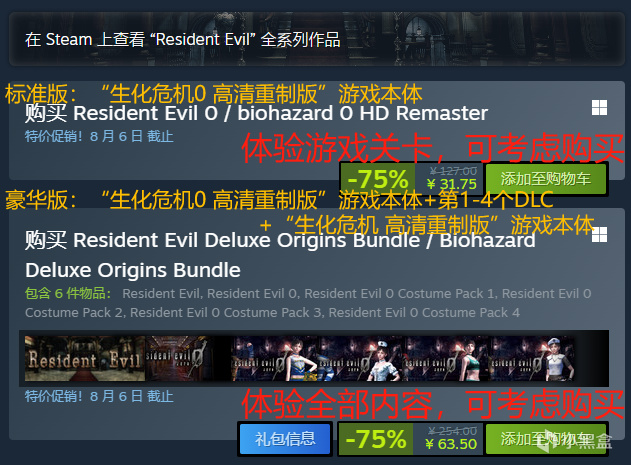This screenshot has height=465, width=631.
Task: Open the Resident Evil franchise banner on Steam
Action: pos(317,39)
